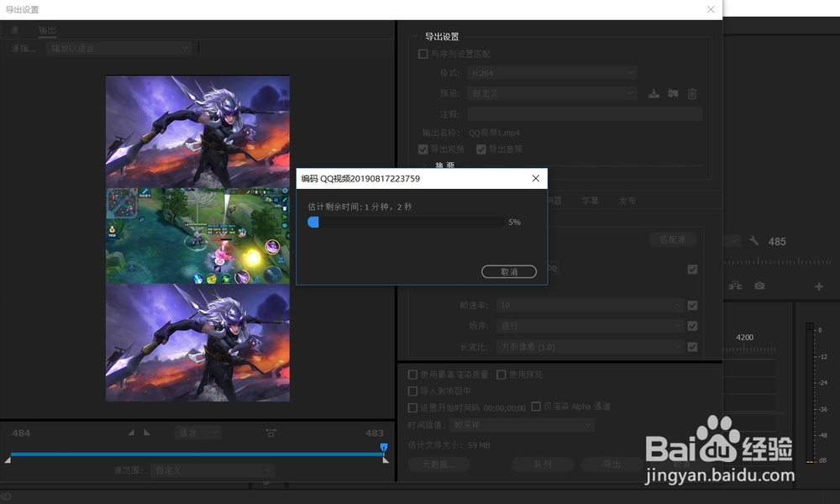Click the import preset icon

click(x=673, y=94)
